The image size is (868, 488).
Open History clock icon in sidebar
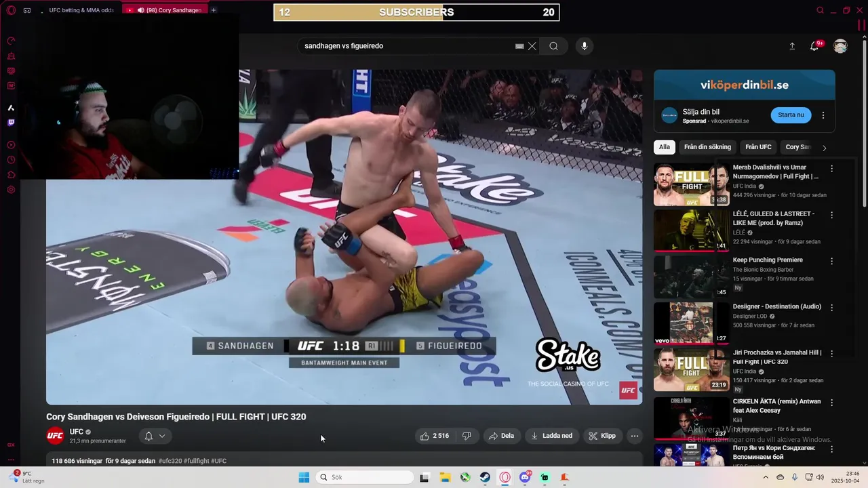coord(11,160)
